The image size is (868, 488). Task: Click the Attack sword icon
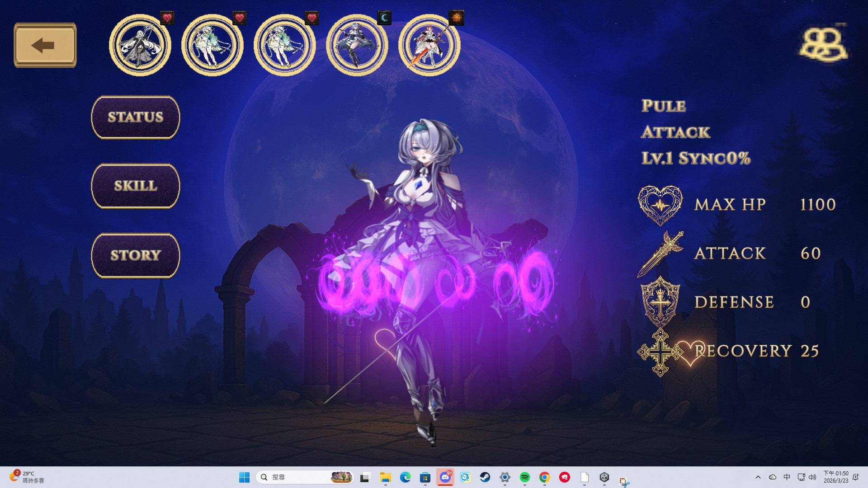click(x=660, y=253)
